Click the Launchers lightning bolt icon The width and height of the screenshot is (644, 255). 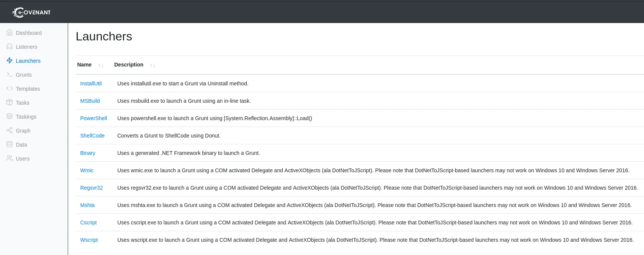(9, 61)
